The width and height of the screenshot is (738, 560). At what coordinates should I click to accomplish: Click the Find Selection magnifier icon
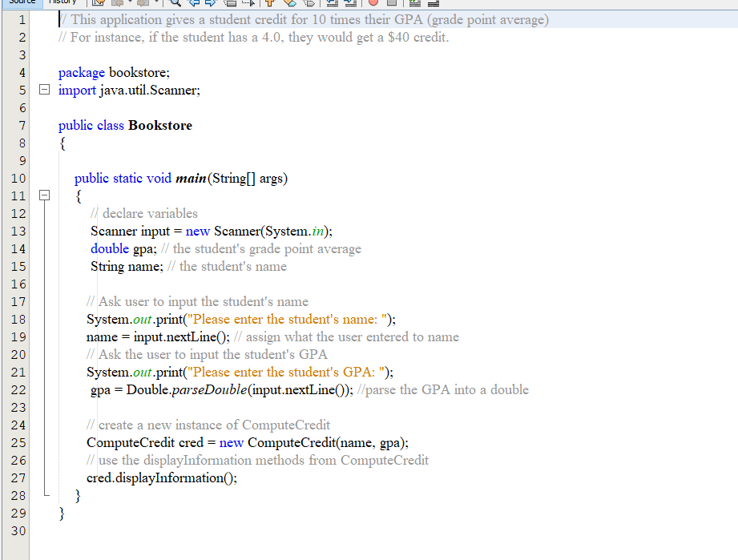(175, 3)
